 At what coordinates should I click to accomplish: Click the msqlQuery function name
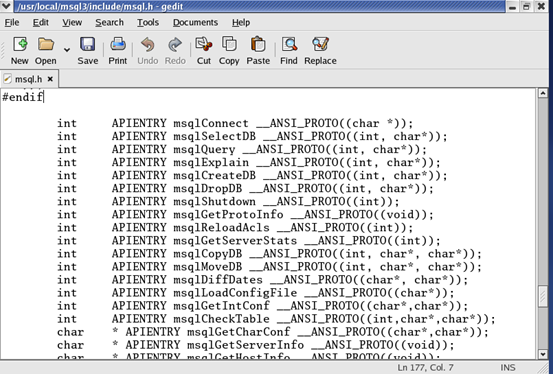click(204, 150)
